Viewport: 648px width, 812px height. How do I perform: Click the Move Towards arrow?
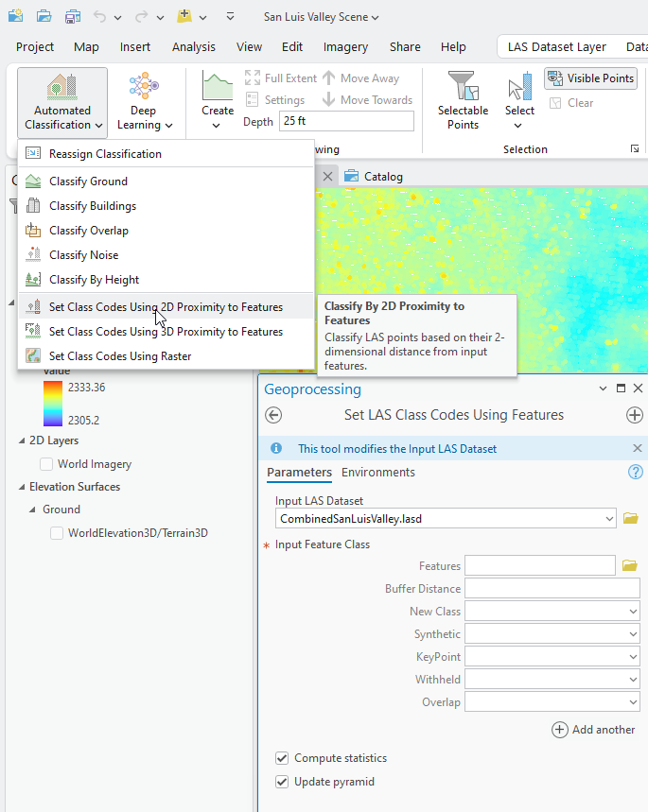[368, 100]
